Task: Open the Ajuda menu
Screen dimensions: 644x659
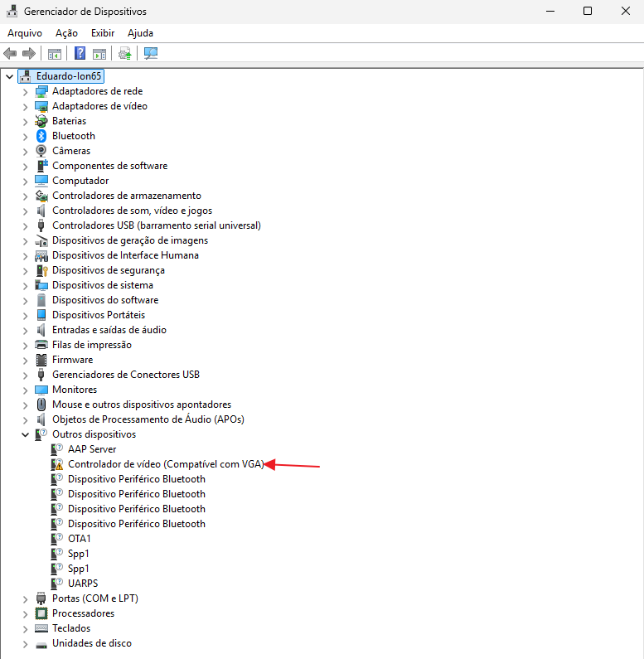Action: point(140,33)
